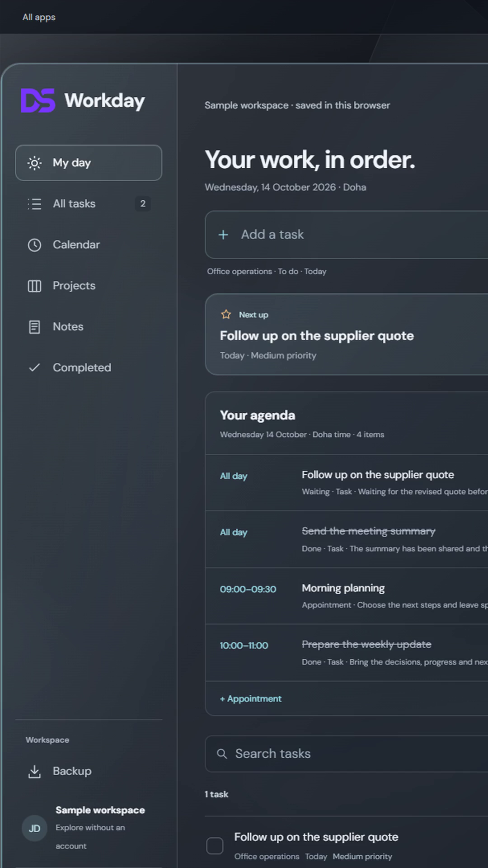
Task: Open the Morning planning agenda item
Action: coord(347,596)
